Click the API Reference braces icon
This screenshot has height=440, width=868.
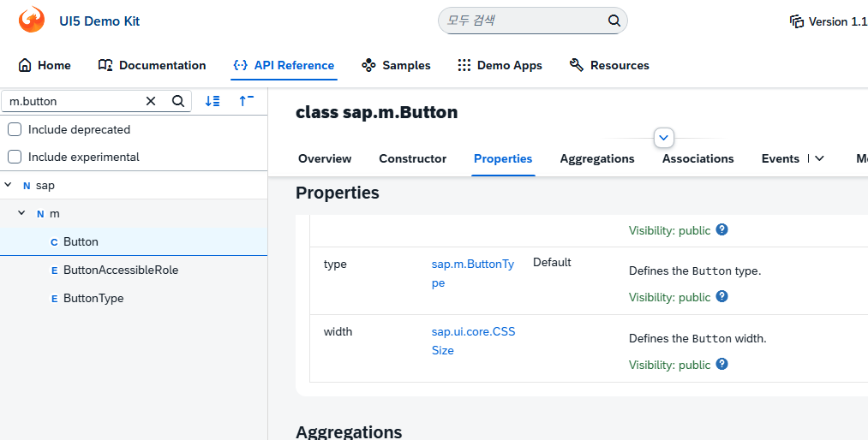(x=240, y=65)
